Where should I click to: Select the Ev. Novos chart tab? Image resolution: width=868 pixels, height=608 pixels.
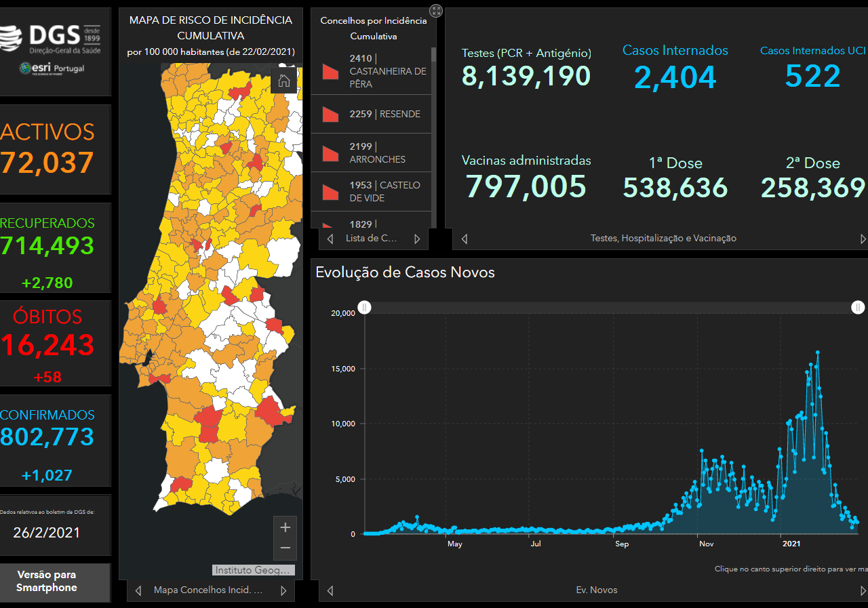[x=596, y=590]
